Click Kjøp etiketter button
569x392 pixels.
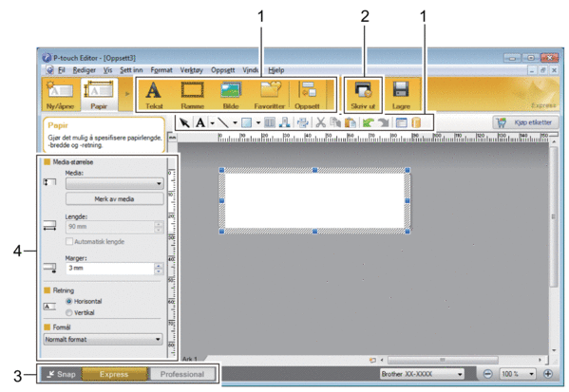pos(525,122)
